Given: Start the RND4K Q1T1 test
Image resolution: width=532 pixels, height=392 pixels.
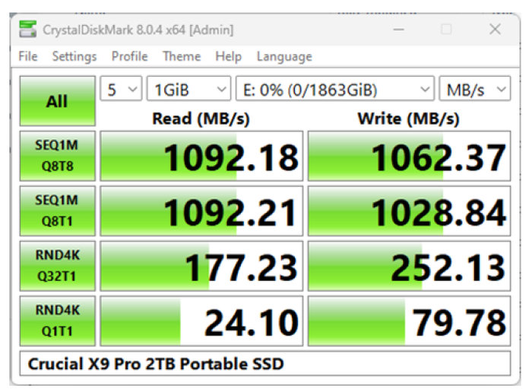Looking at the screenshot, I should click(57, 321).
